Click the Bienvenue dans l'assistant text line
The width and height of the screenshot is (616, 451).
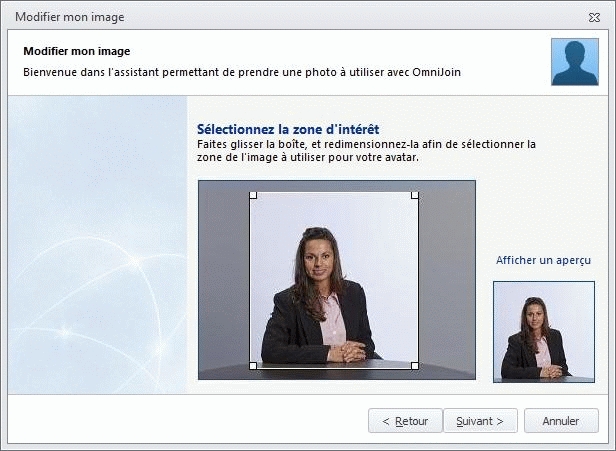pyautogui.click(x=242, y=72)
